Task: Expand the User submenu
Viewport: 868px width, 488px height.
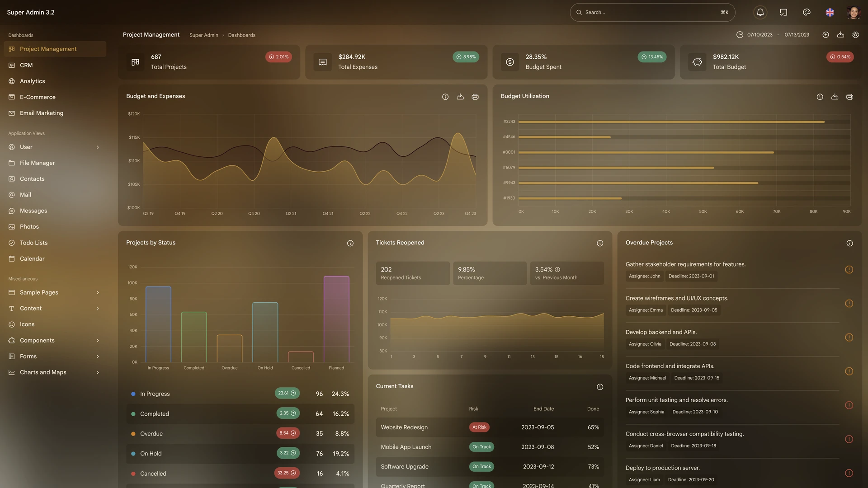Action: click(98, 147)
